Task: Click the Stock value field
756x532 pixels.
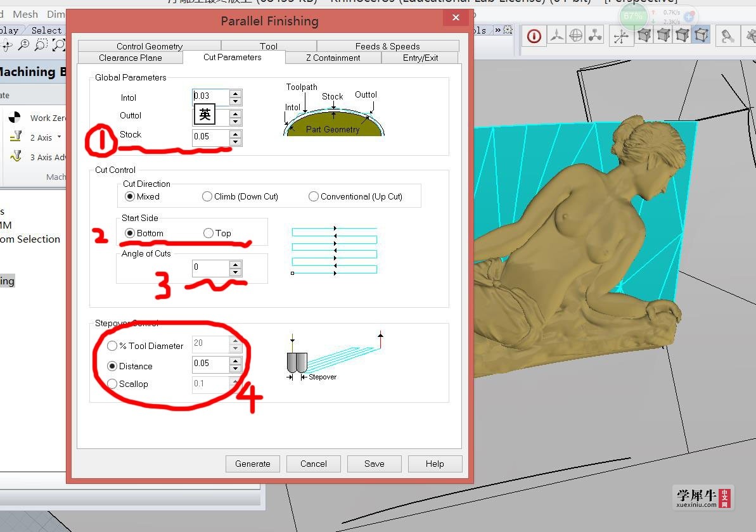Action: 210,137
